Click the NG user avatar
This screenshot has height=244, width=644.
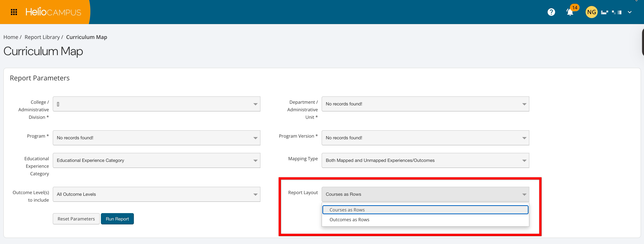(591, 12)
